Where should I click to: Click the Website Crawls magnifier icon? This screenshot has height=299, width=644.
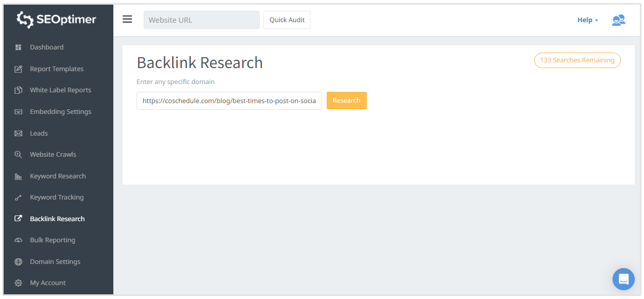[x=19, y=155]
